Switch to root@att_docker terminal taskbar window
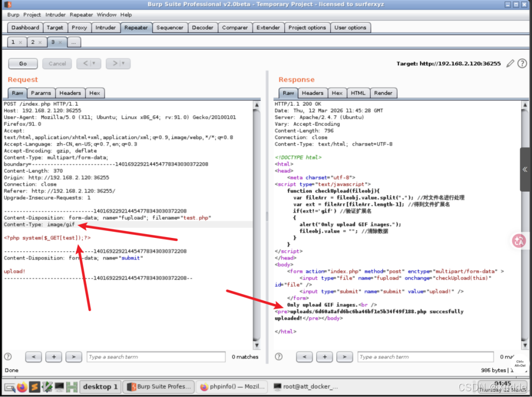The width and height of the screenshot is (532, 397). pos(306,387)
